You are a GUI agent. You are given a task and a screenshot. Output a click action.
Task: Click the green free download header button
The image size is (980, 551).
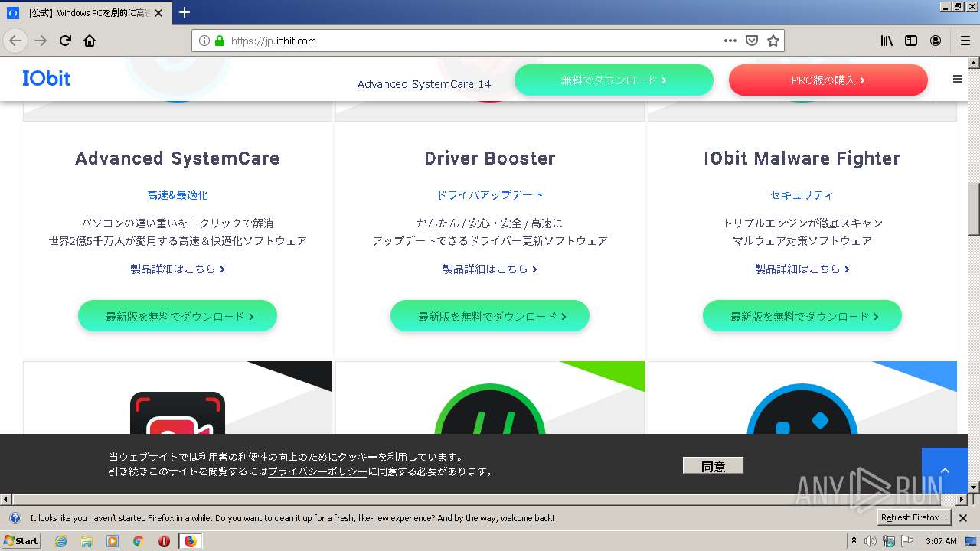click(x=614, y=80)
